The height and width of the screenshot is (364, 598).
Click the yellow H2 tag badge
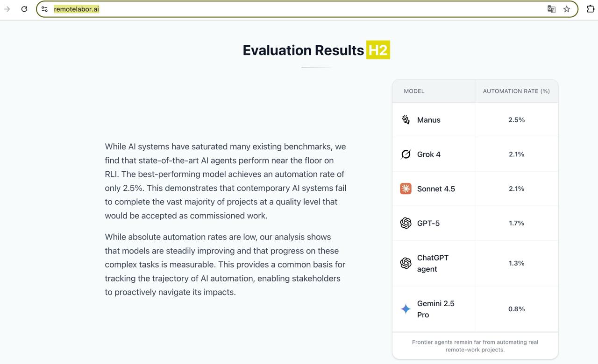click(378, 50)
